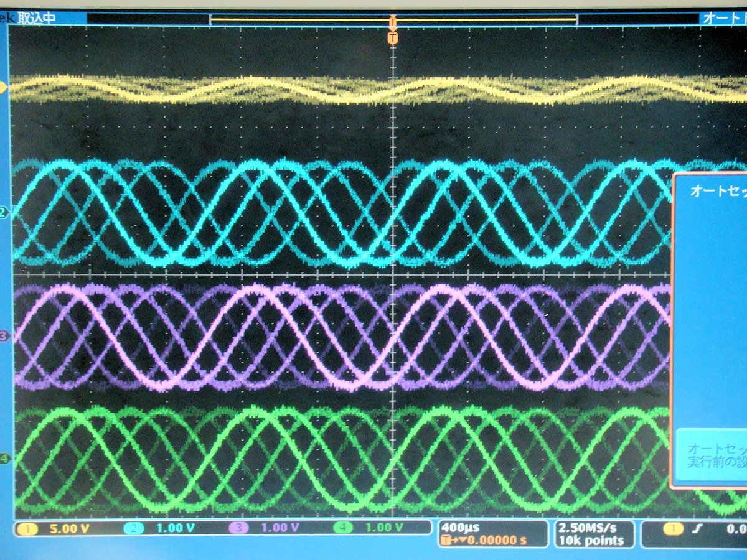
Task: Click the record view bar at top
Action: click(x=393, y=19)
